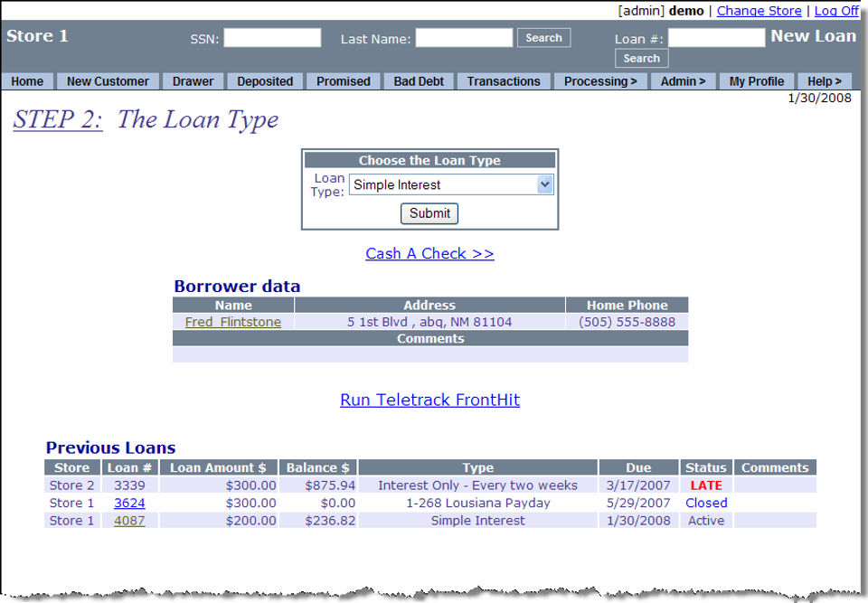The width and height of the screenshot is (868, 603).
Task: Expand the Help > menu
Action: point(825,81)
